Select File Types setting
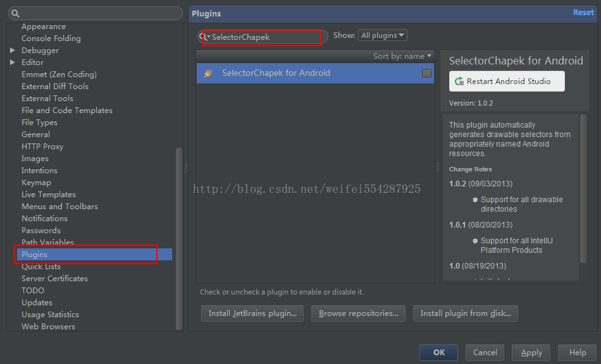Screen dimensions: 601x364 (39, 123)
